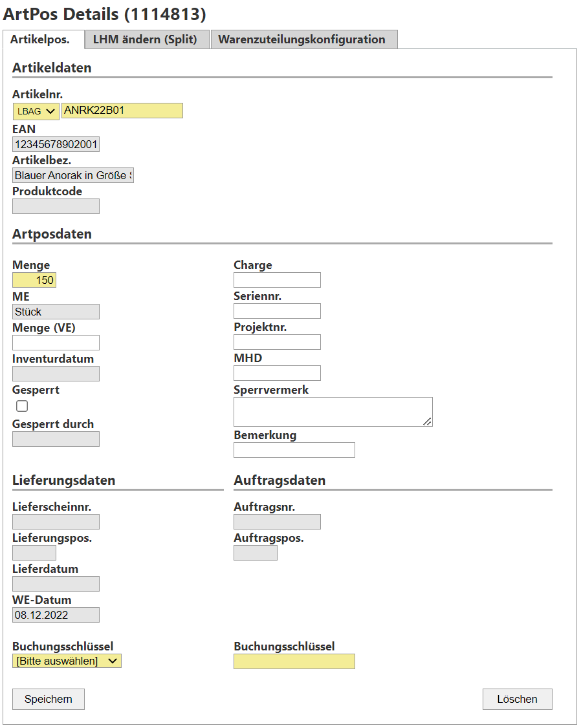Switch to the LHM ändern (Split) tab
The height and width of the screenshot is (728, 581).
coord(145,39)
